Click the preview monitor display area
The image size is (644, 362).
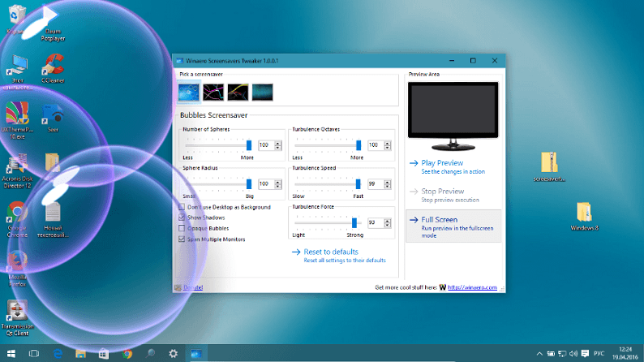453,110
